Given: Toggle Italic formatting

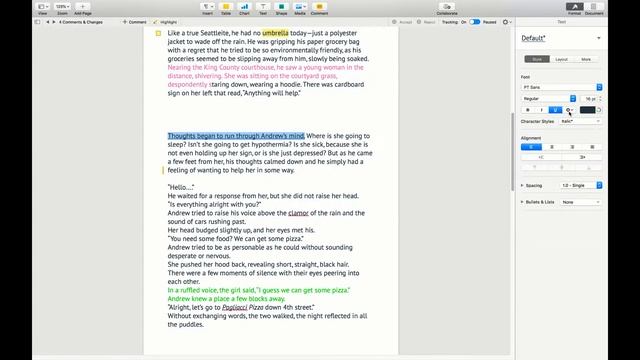Looking at the screenshot, I should pos(542,110).
